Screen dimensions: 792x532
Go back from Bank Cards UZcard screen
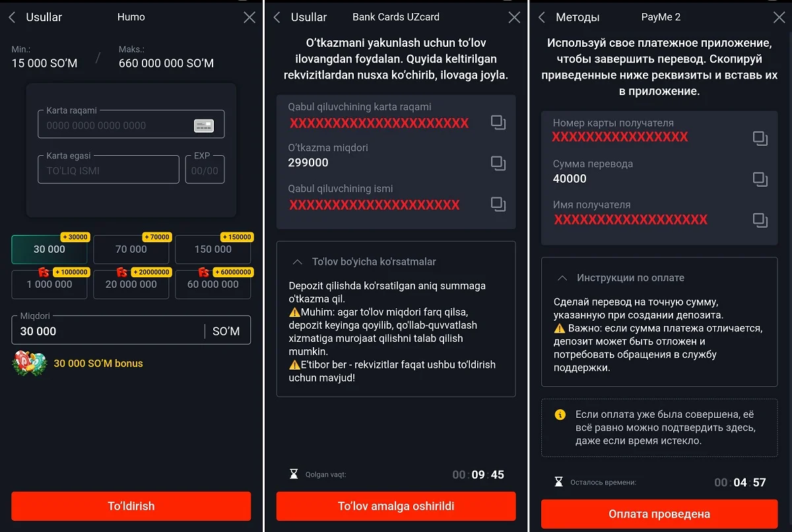coord(277,18)
